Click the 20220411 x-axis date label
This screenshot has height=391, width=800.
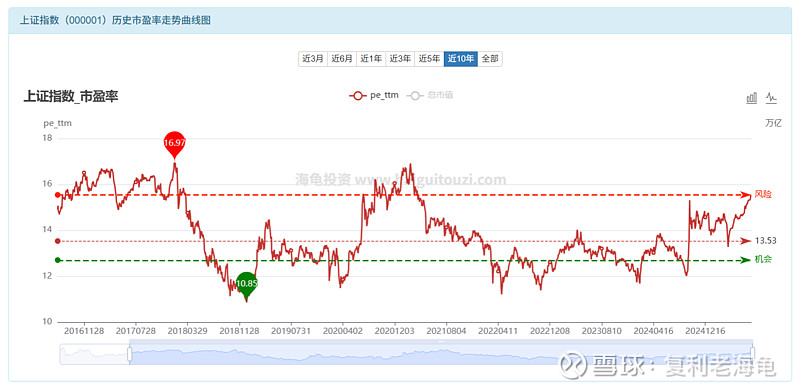(498, 331)
